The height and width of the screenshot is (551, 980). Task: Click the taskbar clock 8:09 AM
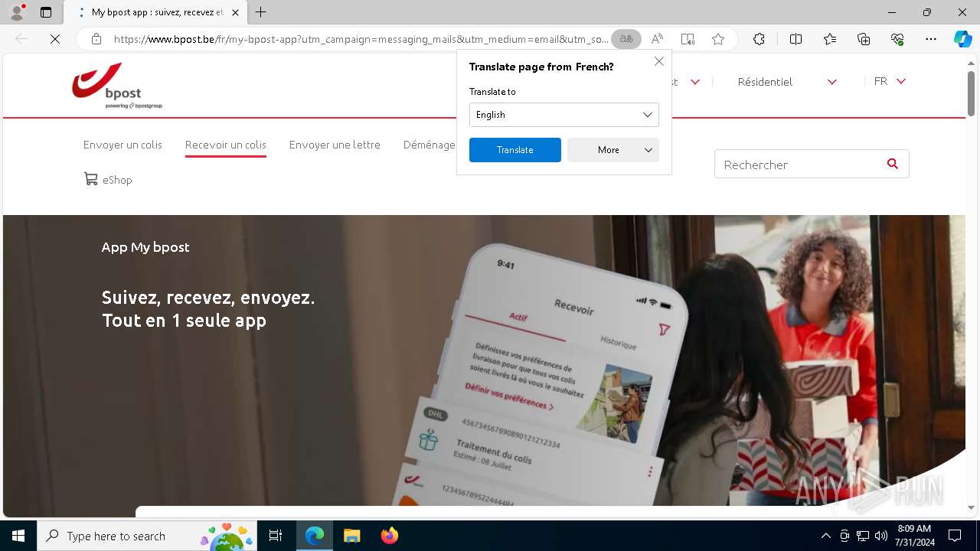click(914, 529)
